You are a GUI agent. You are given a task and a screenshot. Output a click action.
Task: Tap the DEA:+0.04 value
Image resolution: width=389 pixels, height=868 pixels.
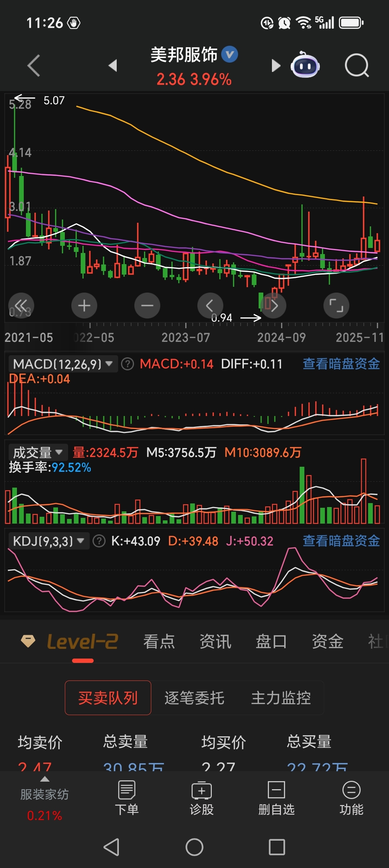tap(39, 379)
